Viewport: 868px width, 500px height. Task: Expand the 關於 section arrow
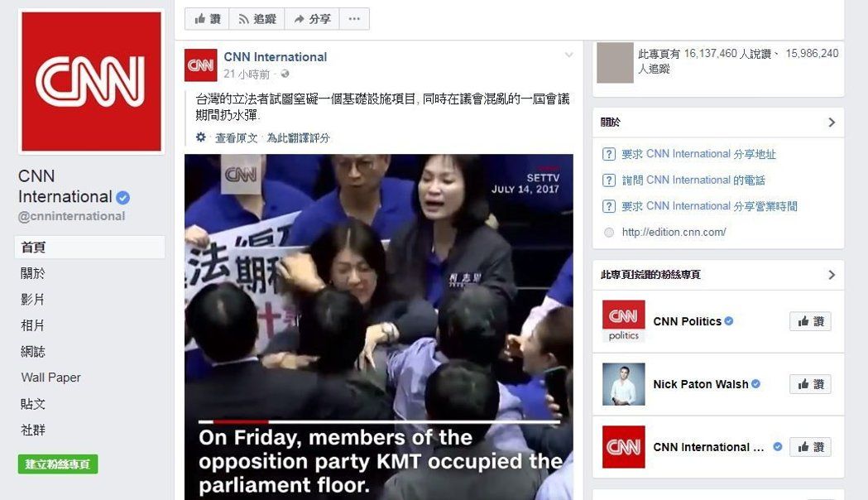832,123
